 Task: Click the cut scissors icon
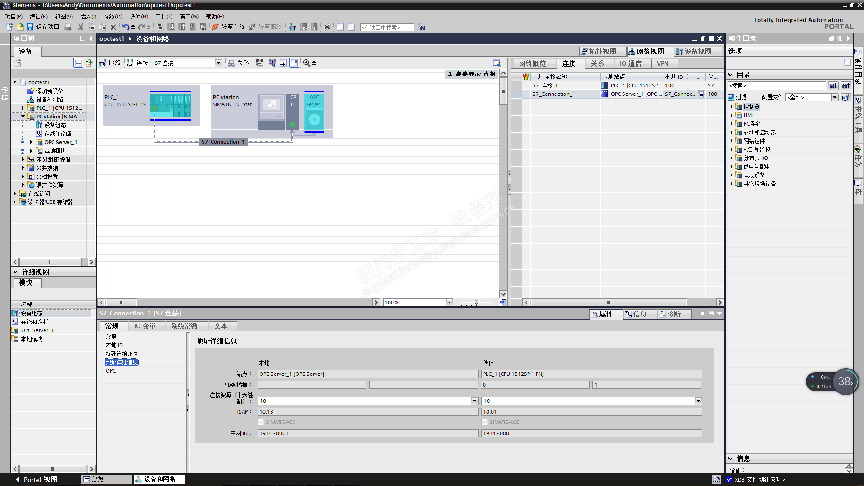coord(81,27)
